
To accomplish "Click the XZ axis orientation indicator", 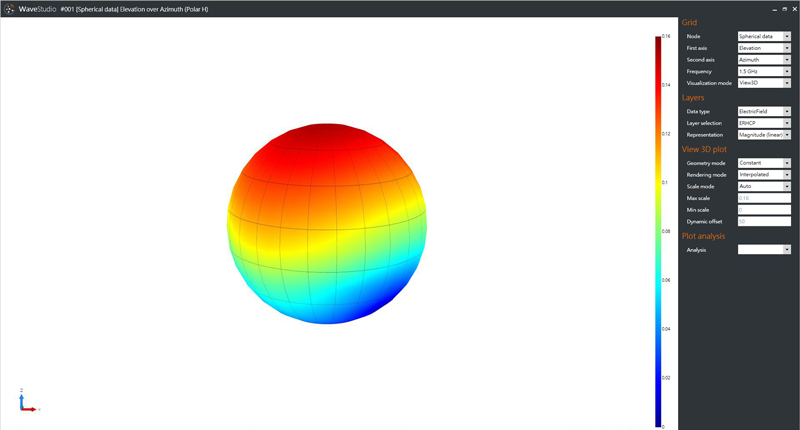I will 27,402.
